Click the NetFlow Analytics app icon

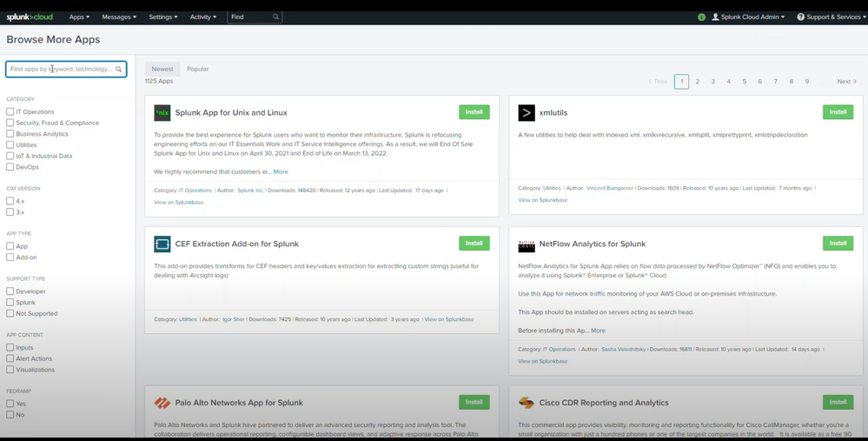(527, 244)
